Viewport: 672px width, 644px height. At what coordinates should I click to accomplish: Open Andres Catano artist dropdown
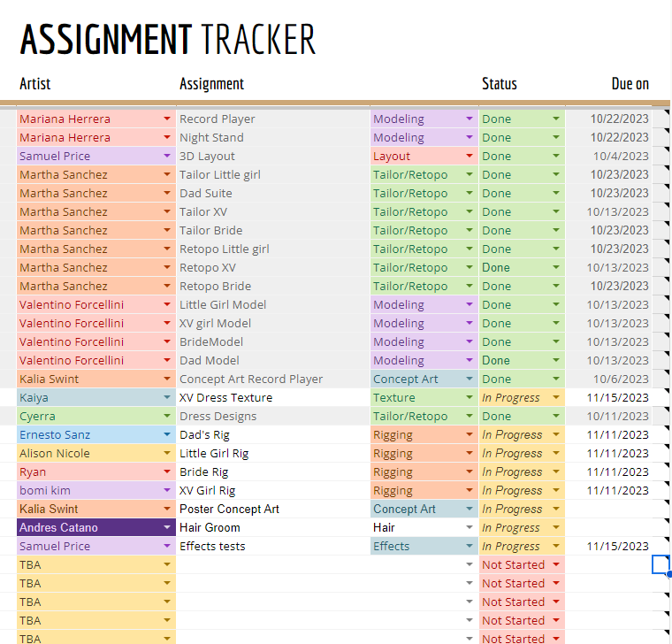tap(167, 528)
